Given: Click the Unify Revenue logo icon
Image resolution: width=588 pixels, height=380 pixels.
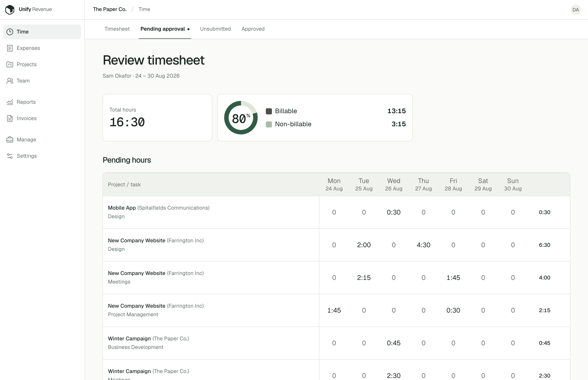Looking at the screenshot, I should 10,10.
